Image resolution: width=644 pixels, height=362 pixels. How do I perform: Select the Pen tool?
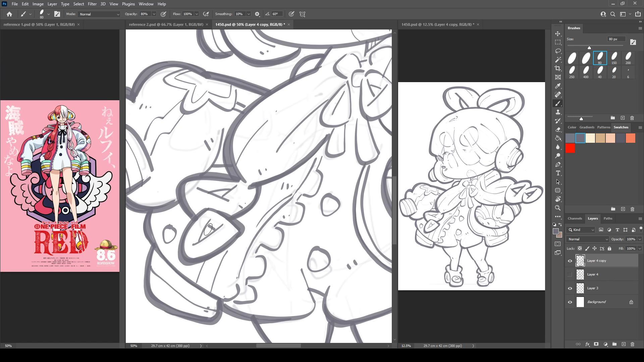pos(558,165)
